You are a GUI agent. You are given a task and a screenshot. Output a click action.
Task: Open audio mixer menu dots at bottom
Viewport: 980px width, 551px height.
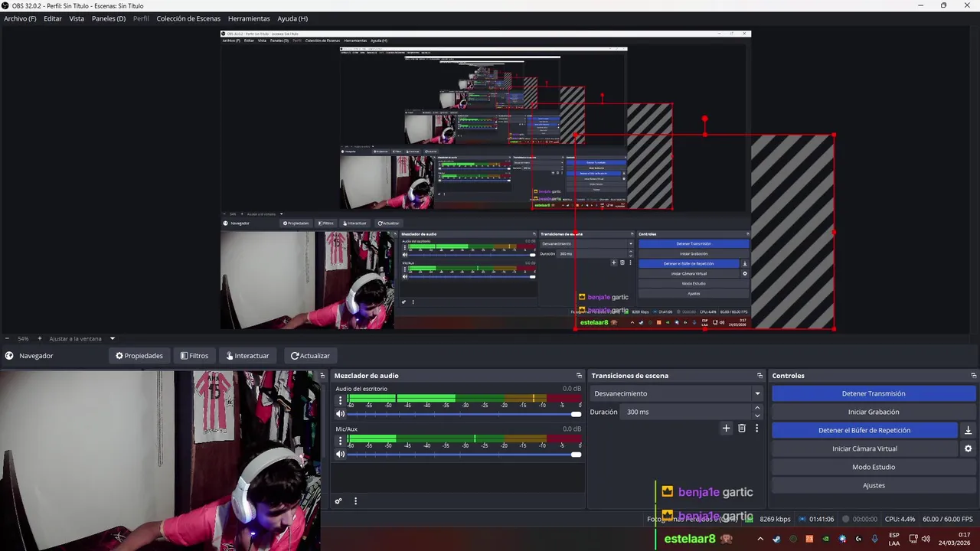[x=355, y=501]
